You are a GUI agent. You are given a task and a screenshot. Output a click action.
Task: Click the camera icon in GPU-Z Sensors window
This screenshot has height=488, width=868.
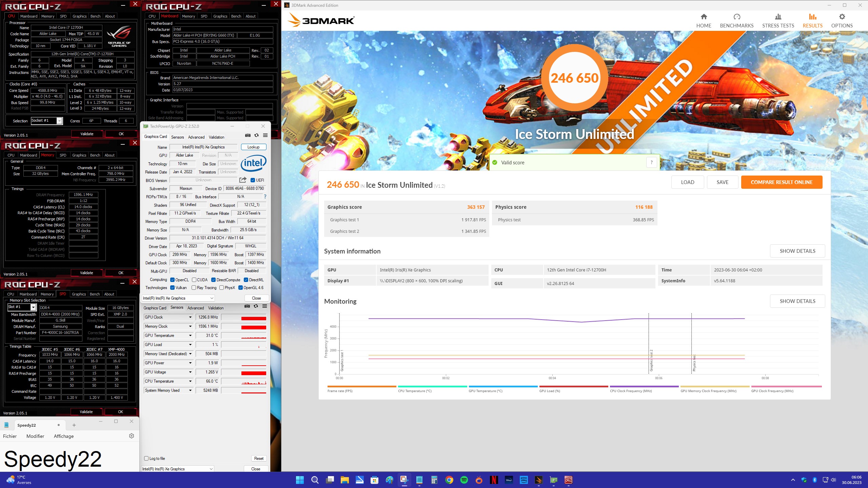coord(247,306)
